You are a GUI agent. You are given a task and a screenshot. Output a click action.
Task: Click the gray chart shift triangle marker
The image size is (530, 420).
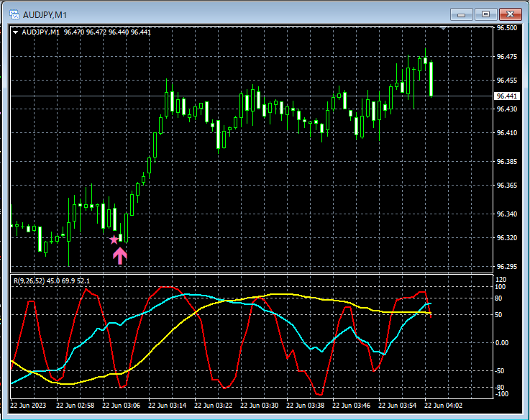tap(444, 28)
